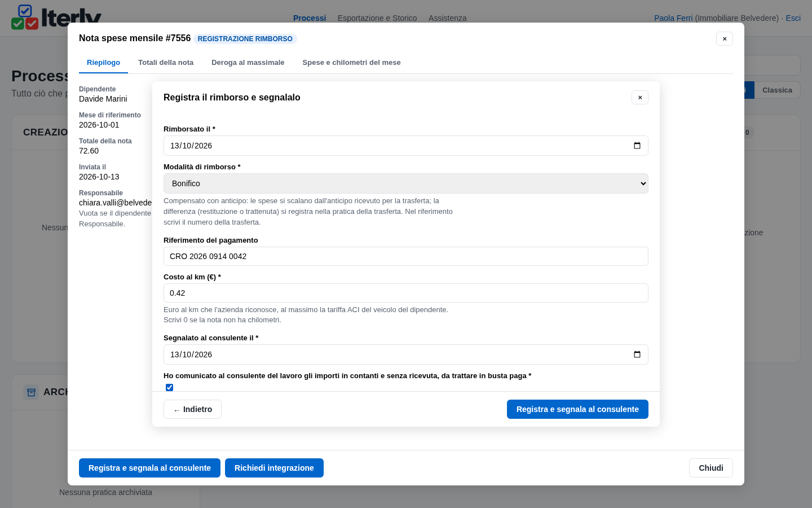Screen dimensions: 812x508
Task: Confirm Registra e segnala in inner dialog
Action: pos(577,409)
